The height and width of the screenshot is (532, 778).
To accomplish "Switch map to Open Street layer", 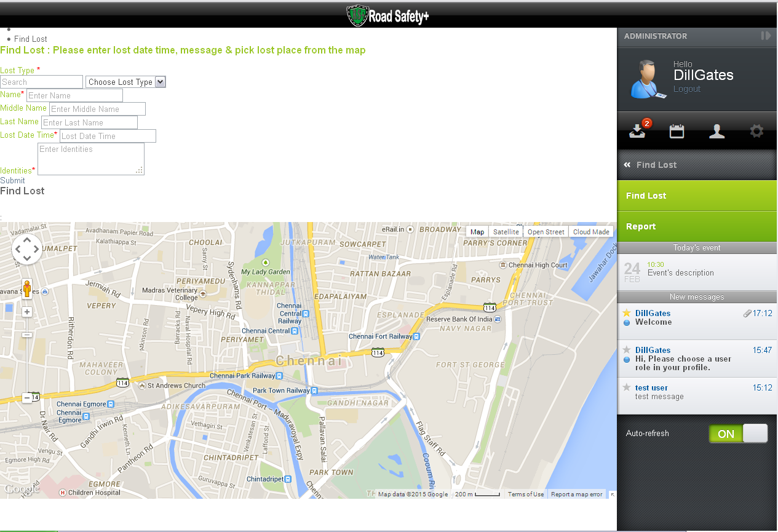I will pos(546,231).
